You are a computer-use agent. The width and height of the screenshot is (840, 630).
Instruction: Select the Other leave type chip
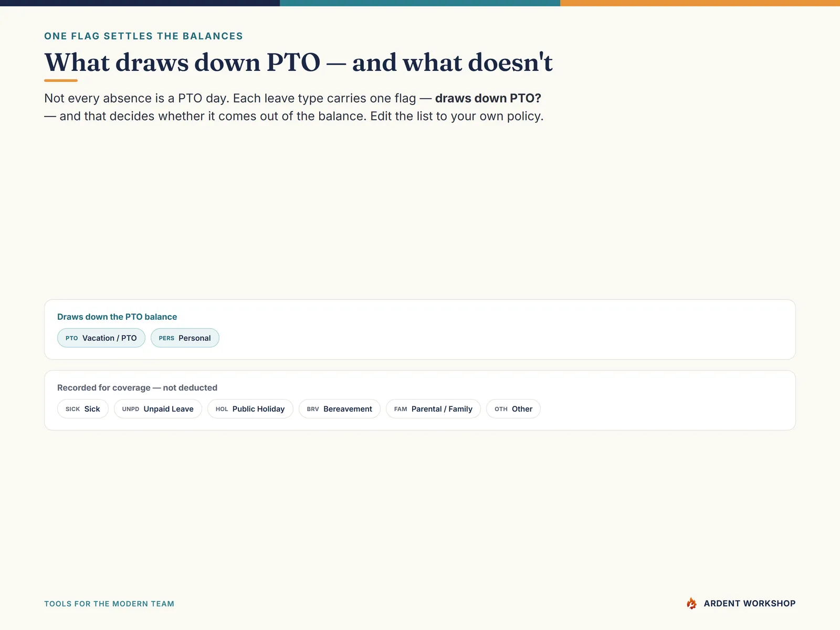pos(513,409)
